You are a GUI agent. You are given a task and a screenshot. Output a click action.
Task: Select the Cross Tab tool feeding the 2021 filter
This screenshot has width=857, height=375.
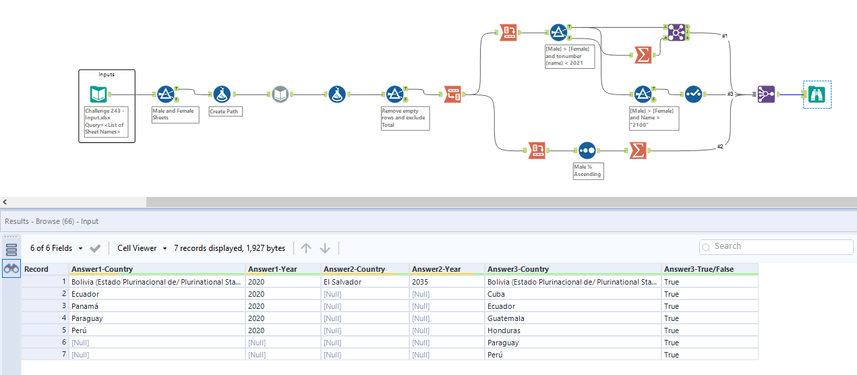point(509,32)
